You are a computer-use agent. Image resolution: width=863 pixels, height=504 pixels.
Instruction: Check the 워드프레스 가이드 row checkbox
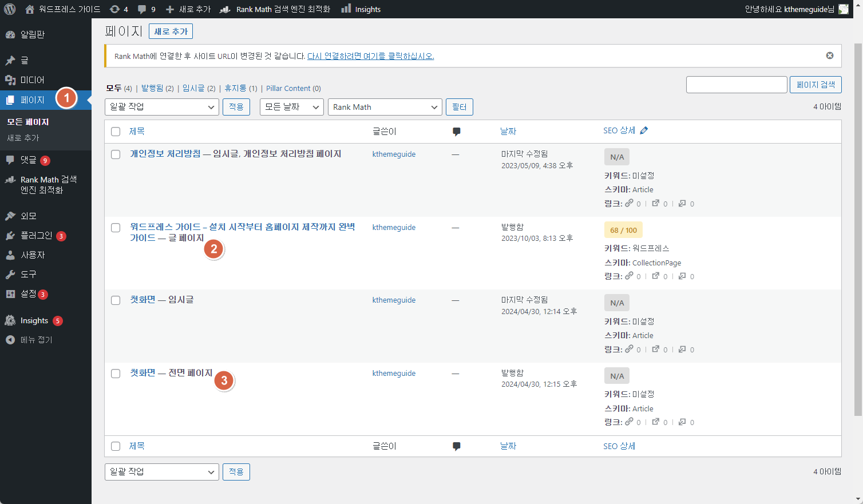coord(116,228)
